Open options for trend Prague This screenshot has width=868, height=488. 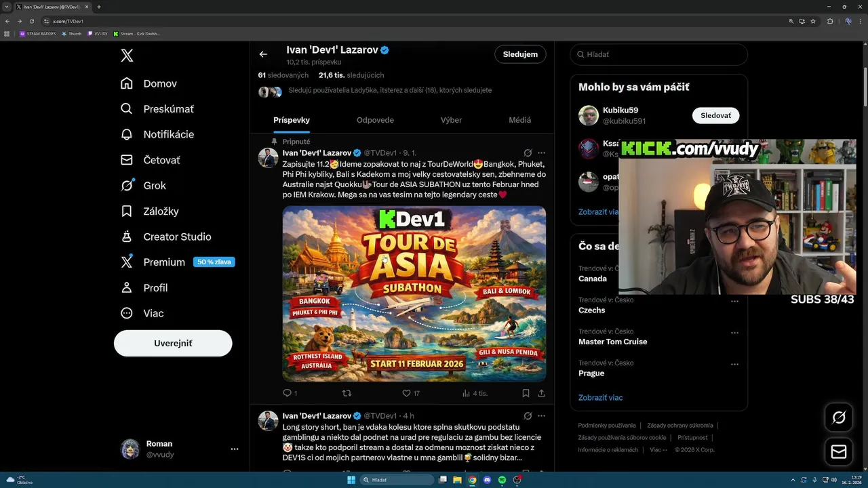click(734, 365)
